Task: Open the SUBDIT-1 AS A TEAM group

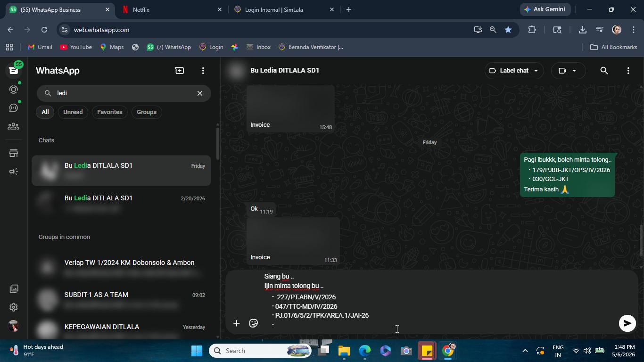Action: pyautogui.click(x=122, y=300)
